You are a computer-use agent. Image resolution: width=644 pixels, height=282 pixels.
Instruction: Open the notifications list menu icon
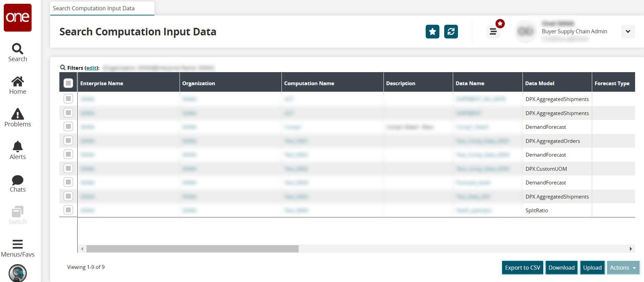493,32
